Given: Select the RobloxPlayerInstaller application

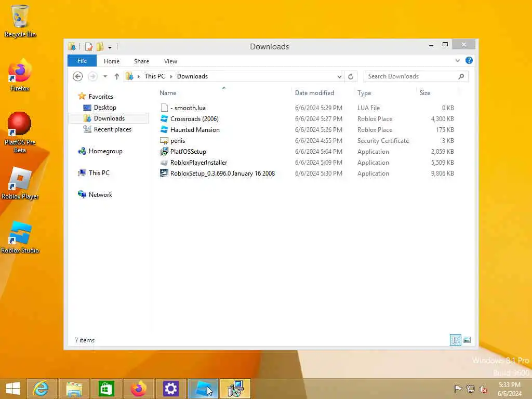Looking at the screenshot, I should coord(198,163).
